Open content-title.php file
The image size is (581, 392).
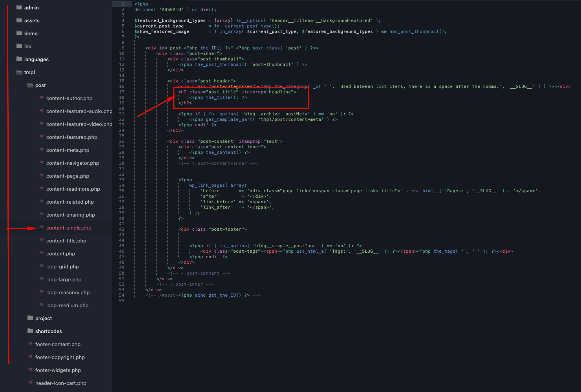[x=66, y=241]
